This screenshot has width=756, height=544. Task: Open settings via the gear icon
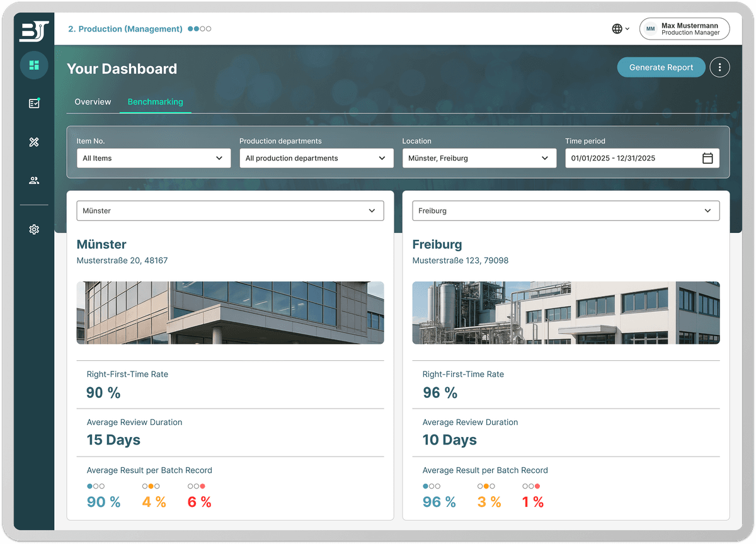[34, 230]
